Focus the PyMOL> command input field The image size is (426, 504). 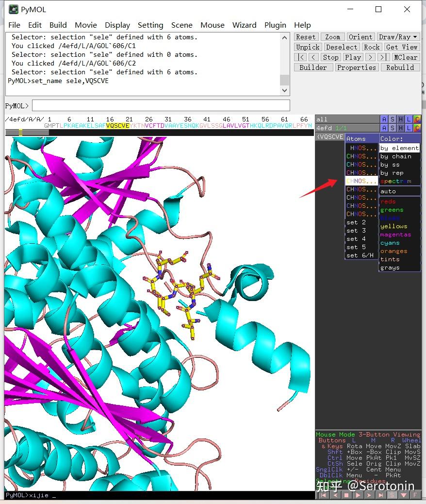(161, 105)
